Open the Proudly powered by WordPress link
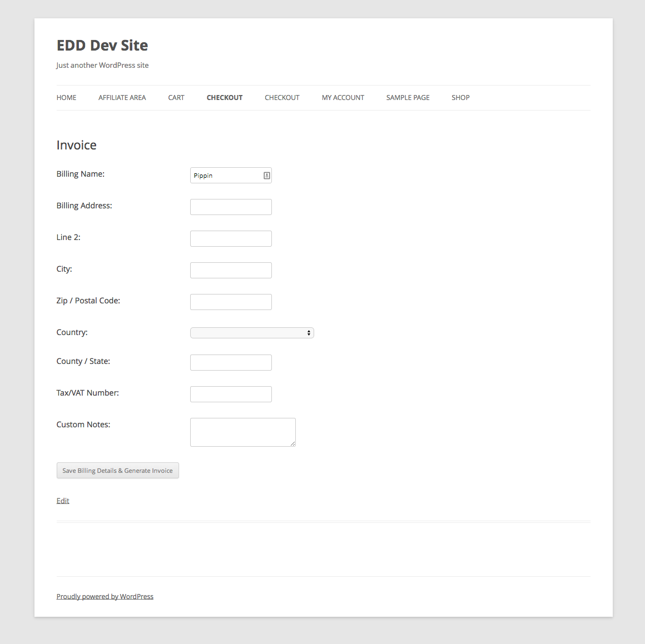This screenshot has height=644, width=645. pyautogui.click(x=105, y=596)
